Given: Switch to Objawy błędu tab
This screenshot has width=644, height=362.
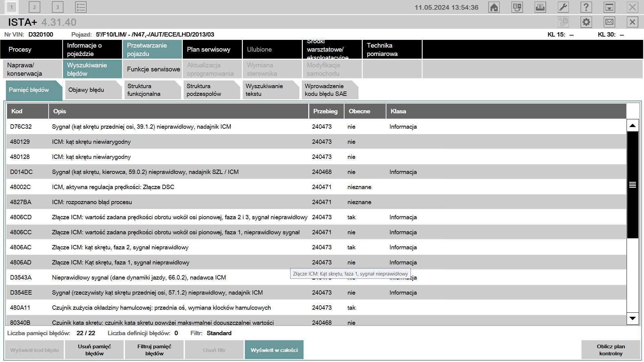Looking at the screenshot, I should (x=94, y=90).
